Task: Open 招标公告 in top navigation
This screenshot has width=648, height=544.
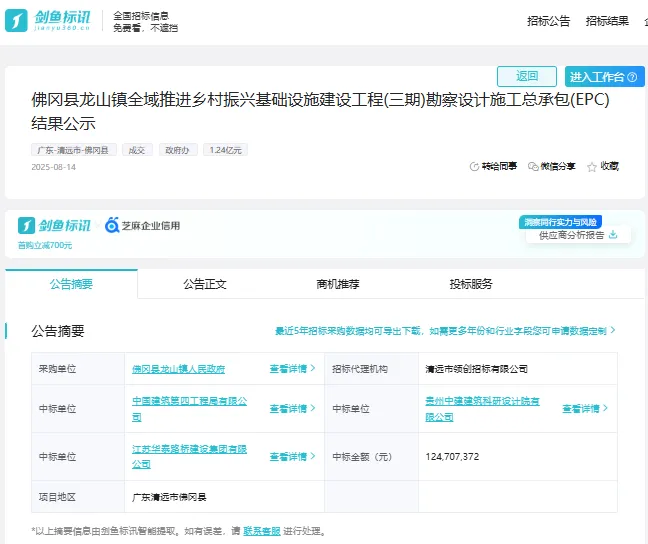Action: (549, 21)
